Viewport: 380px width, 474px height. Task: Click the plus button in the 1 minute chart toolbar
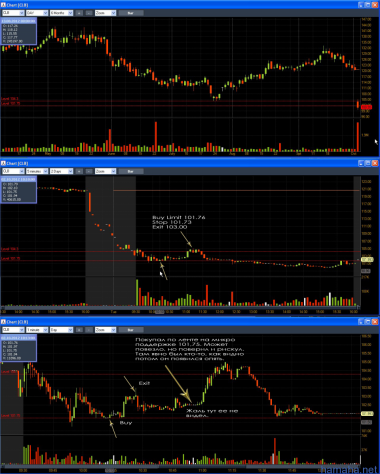[x=79, y=330]
